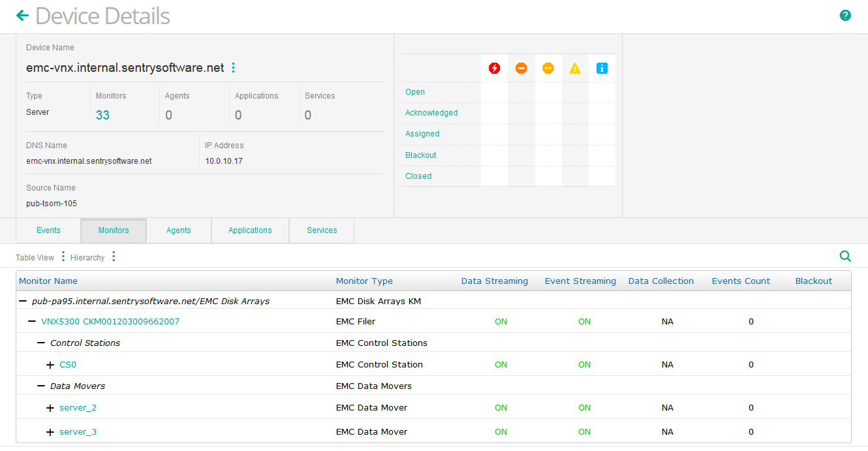
Task: Collapse the Data Movers group
Action: tap(40, 386)
